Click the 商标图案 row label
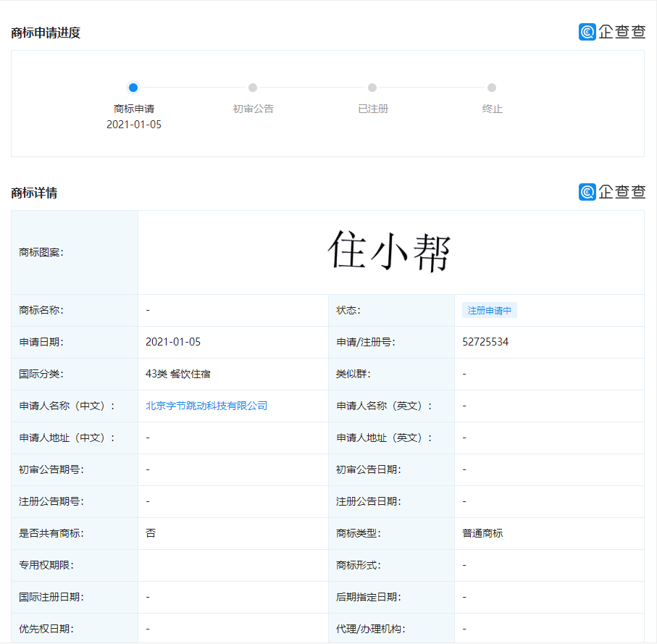 pos(41,252)
